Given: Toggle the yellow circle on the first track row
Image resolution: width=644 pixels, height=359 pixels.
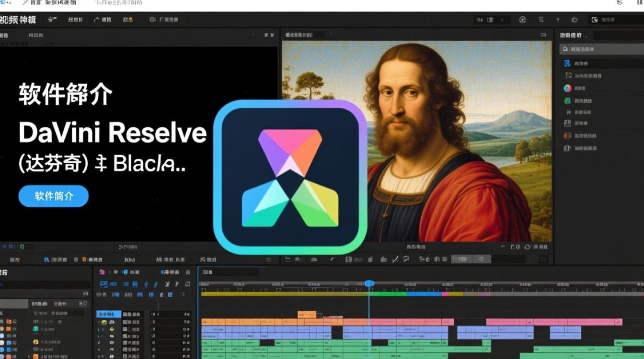Looking at the screenshot, I should point(104,323).
